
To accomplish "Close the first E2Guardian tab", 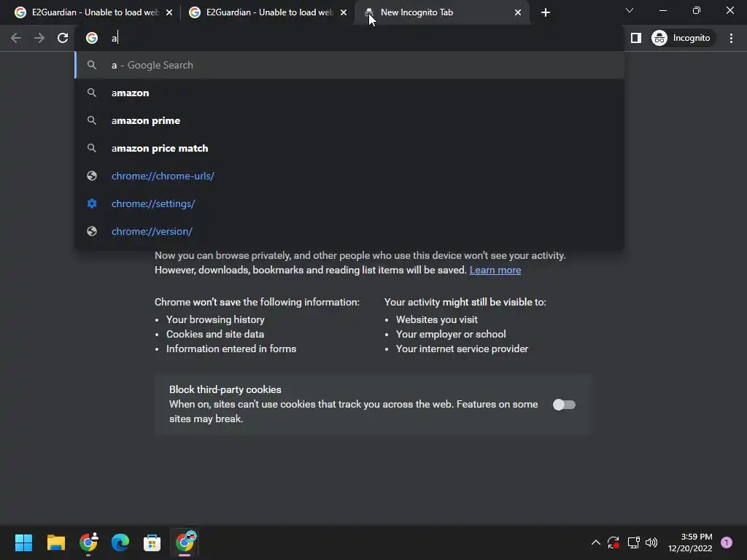I will tap(169, 12).
